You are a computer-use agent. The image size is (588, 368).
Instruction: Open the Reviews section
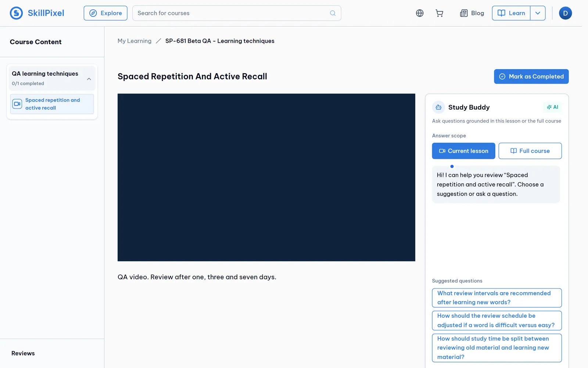[23, 353]
